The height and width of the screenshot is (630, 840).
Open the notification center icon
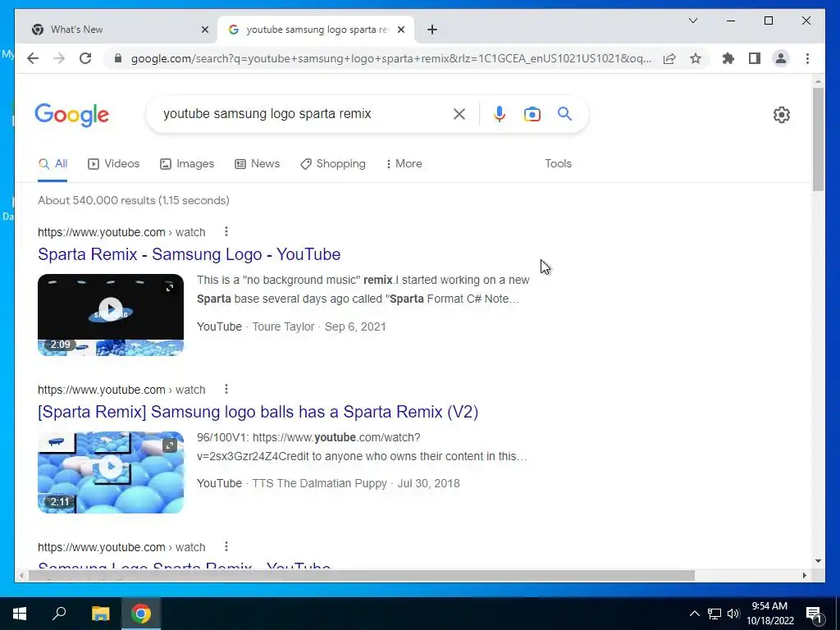tap(814, 614)
